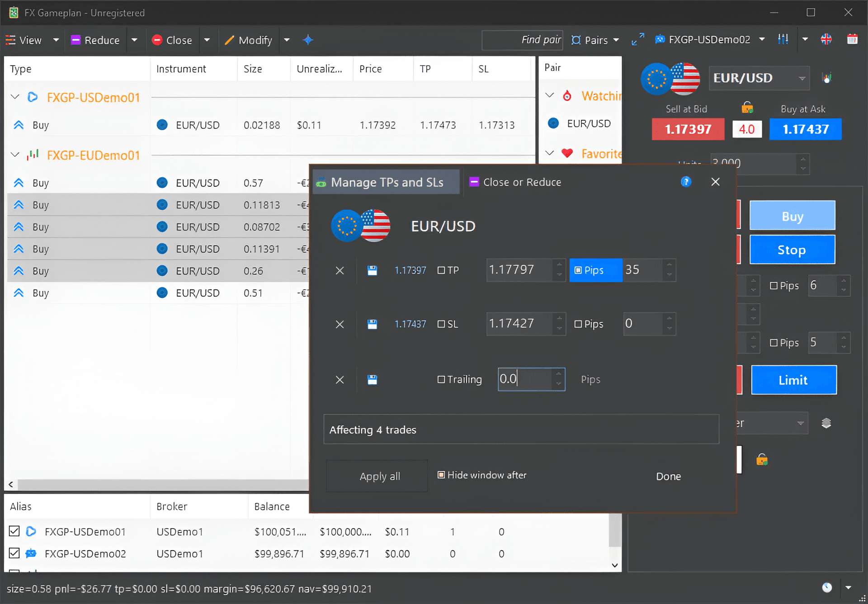Click the blue Limit button
This screenshot has height=604, width=868.
click(794, 380)
